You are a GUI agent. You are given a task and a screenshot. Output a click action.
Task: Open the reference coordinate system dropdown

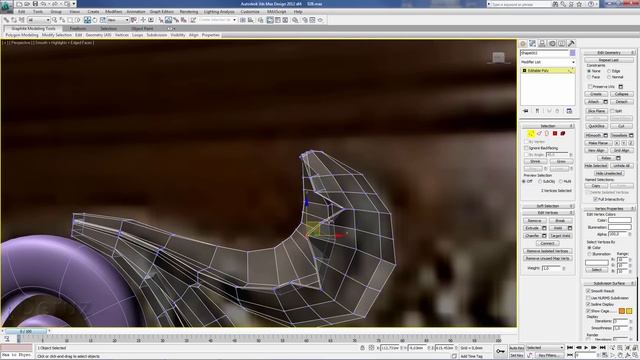click(x=118, y=20)
